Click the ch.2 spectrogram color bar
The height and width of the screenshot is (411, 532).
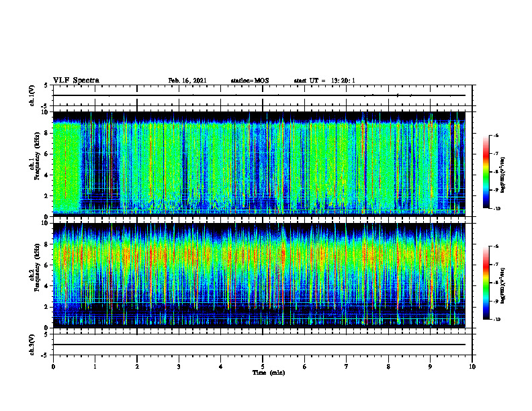pyautogui.click(x=486, y=283)
